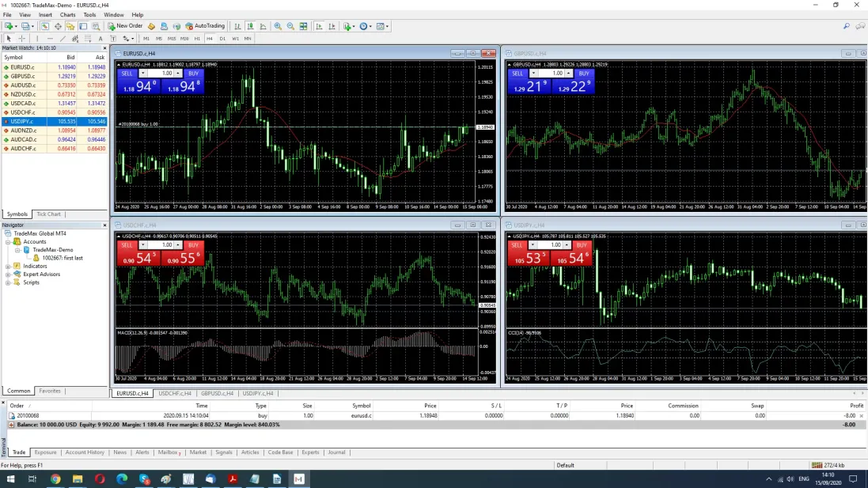Image resolution: width=868 pixels, height=488 pixels.
Task: Switch chart to line chart style
Action: point(263,26)
